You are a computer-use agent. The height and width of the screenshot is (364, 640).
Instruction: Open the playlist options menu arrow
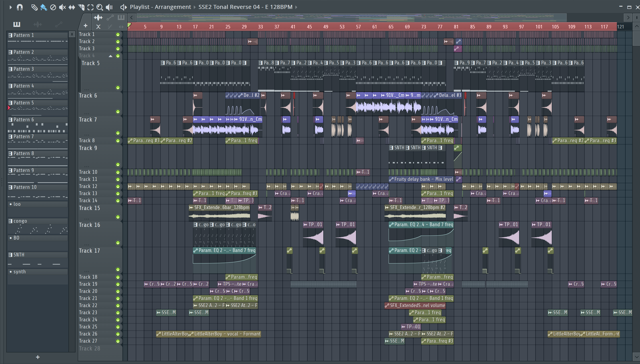click(10, 7)
